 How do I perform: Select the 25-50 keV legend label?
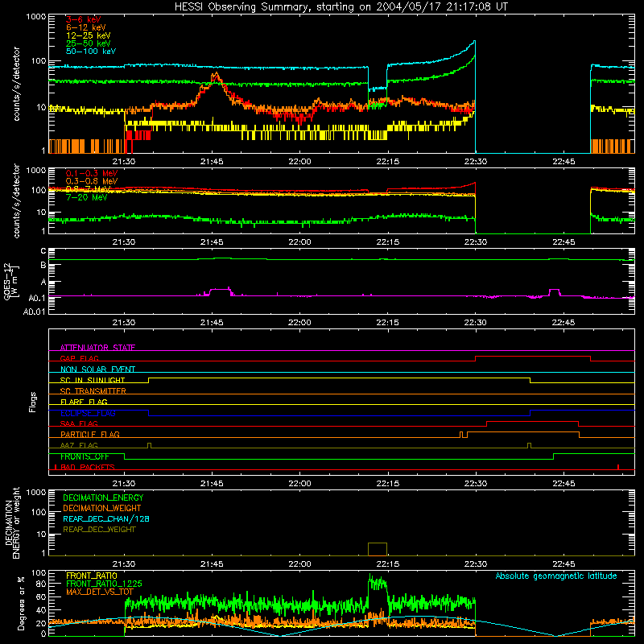(x=88, y=43)
